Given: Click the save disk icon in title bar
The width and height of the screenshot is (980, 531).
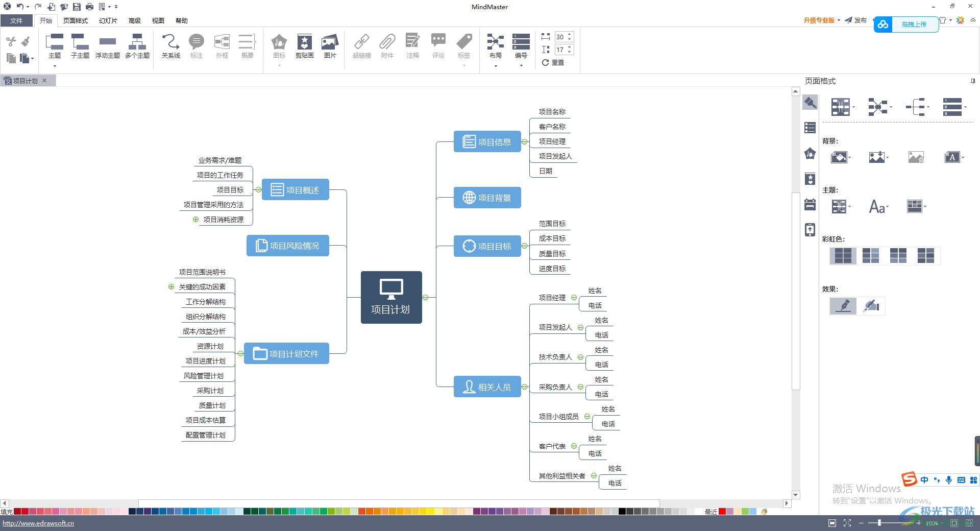Looking at the screenshot, I should click(77, 7).
